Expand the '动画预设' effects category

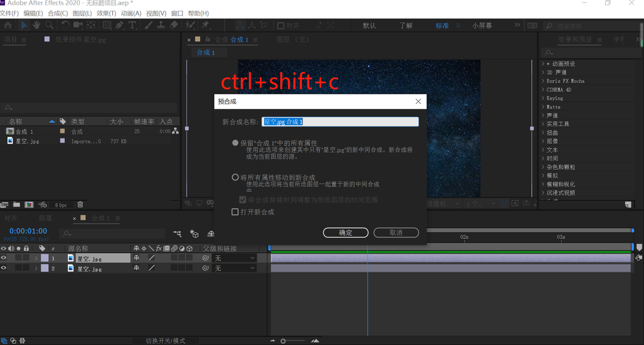[x=543, y=64]
